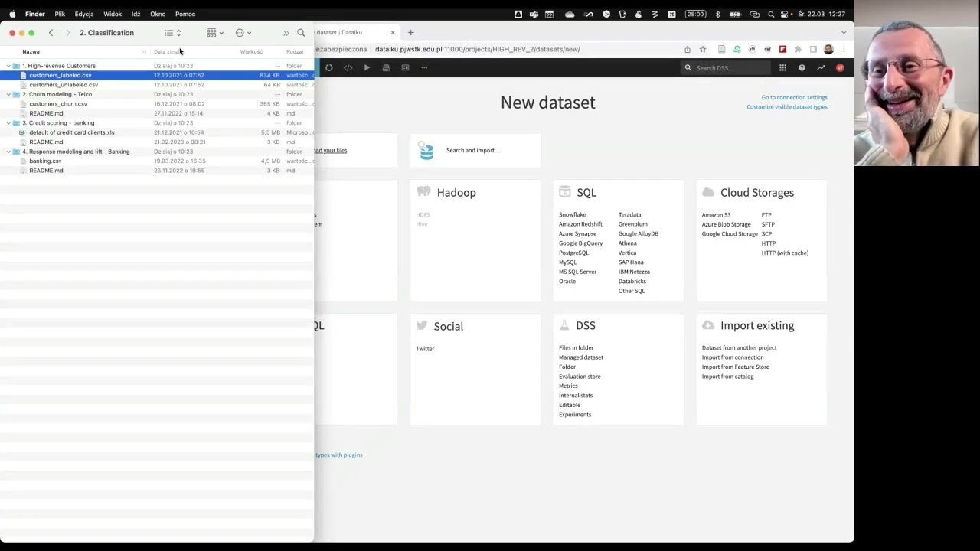Sort by Nazwa column

coord(31,51)
